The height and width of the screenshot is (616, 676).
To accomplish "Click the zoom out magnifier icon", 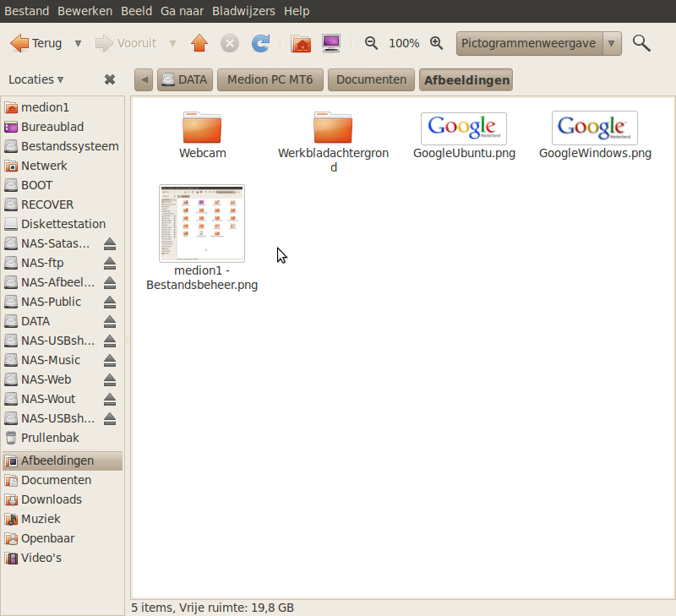I will [x=371, y=43].
